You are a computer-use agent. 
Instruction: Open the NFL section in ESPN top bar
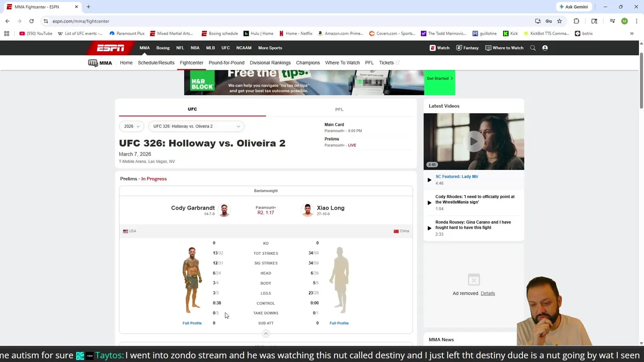(180, 48)
